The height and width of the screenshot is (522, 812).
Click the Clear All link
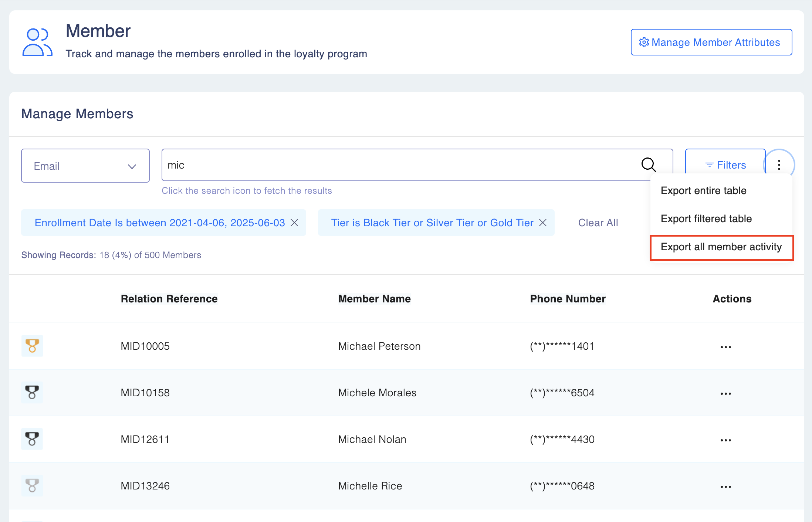(x=598, y=223)
